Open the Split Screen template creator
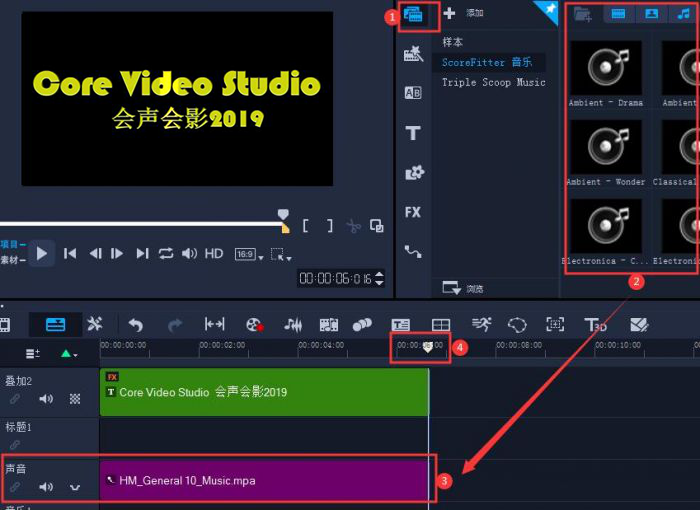700x510 pixels. 441,325
